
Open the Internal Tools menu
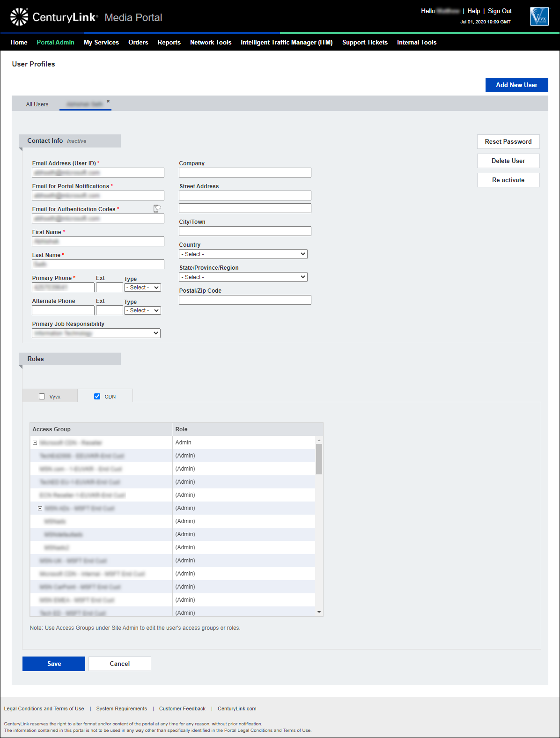click(417, 42)
